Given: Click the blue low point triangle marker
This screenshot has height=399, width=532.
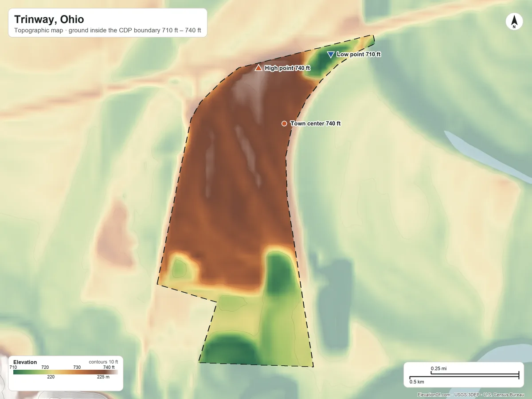Looking at the screenshot, I should (330, 55).
